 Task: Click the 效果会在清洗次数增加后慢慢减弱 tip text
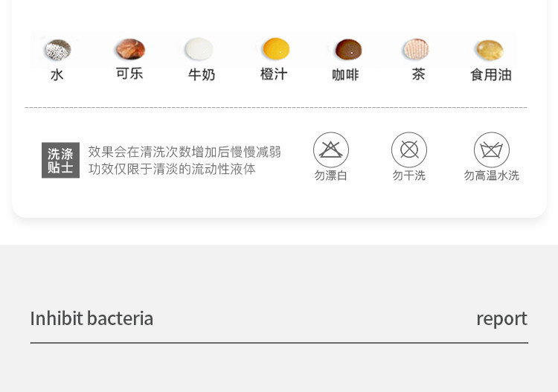coord(185,152)
